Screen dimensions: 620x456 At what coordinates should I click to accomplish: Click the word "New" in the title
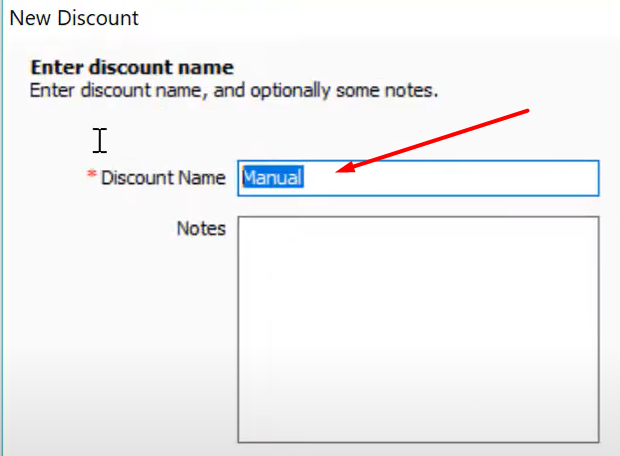click(30, 18)
